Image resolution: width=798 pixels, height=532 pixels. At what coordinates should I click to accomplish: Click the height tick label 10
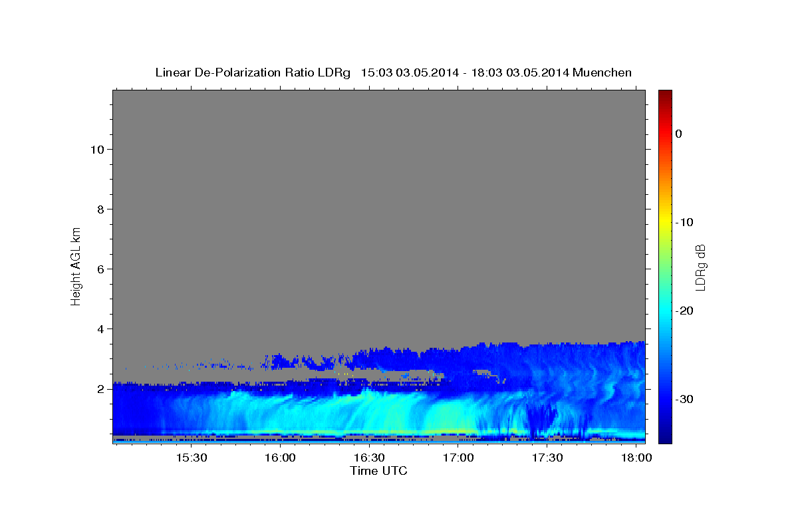[x=97, y=150]
